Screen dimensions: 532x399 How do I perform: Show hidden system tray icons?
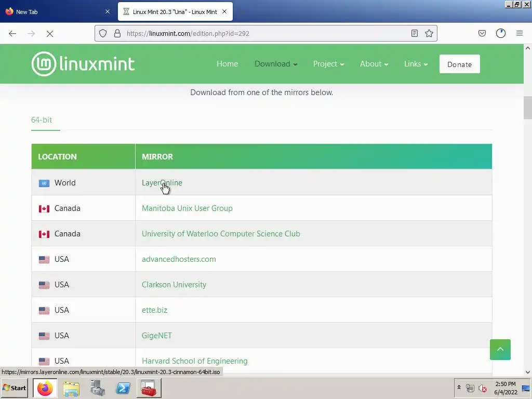[x=459, y=388]
